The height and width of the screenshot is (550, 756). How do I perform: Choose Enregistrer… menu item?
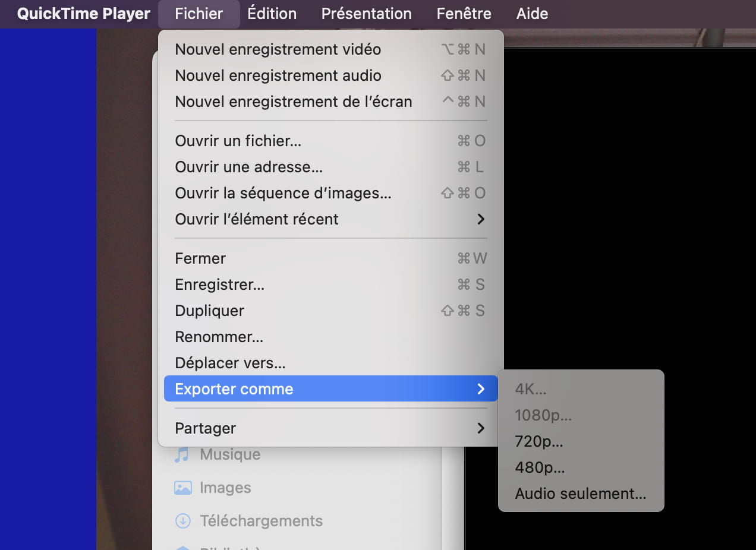pyautogui.click(x=330, y=285)
